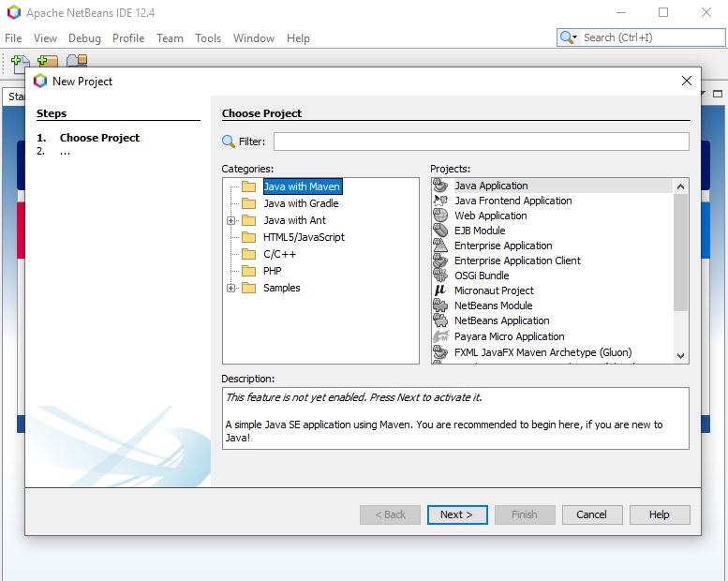
Task: Click the Java with Ant folder icon
Action: click(249, 220)
